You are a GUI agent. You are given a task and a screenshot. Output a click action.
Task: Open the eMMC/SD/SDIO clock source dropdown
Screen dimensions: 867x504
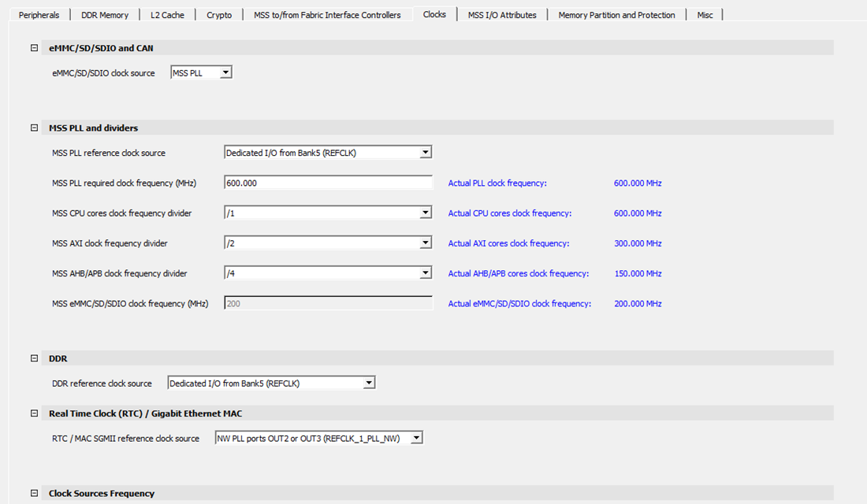pyautogui.click(x=201, y=73)
